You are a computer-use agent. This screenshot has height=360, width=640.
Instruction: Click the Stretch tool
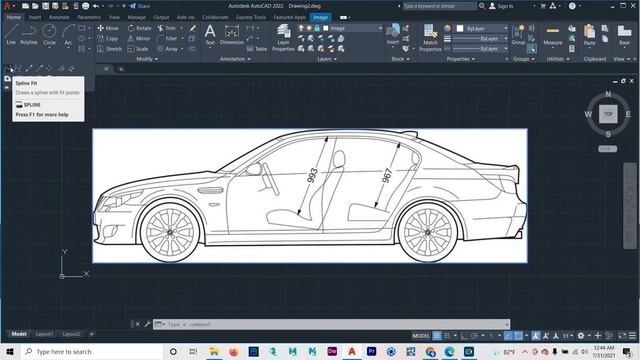109,49
